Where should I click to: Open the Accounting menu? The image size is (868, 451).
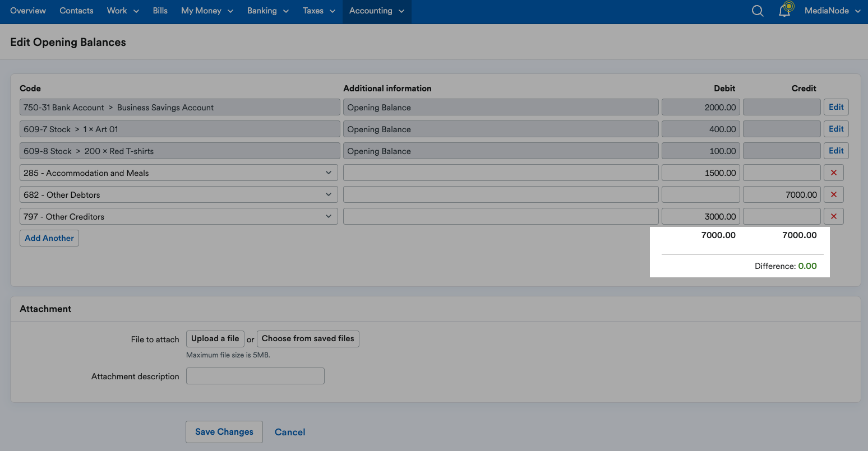pyautogui.click(x=377, y=11)
